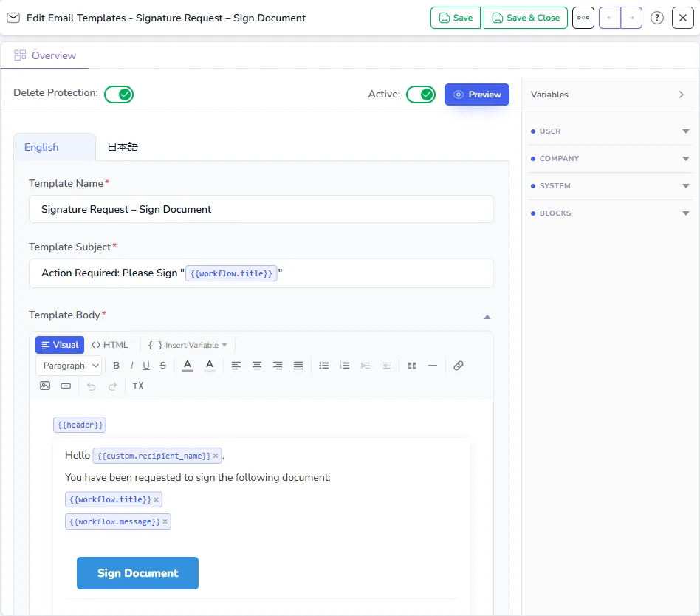Switch editor to Visual mode
Screen dimensions: 700x616
tap(60, 345)
